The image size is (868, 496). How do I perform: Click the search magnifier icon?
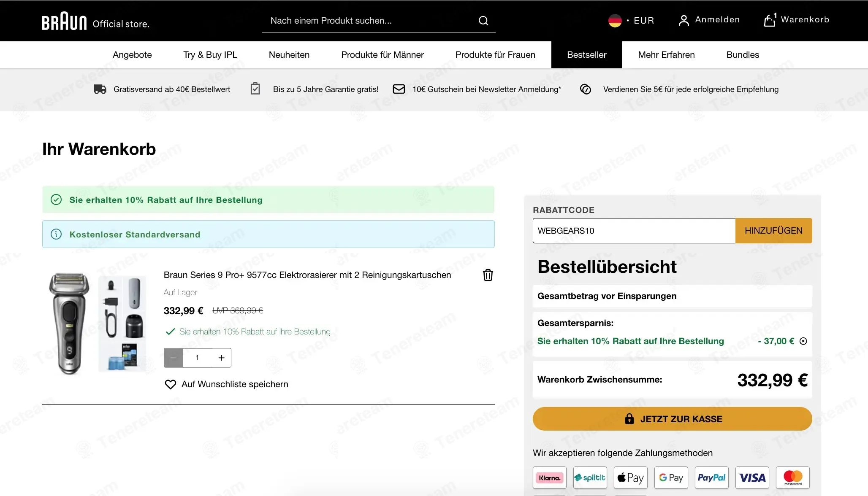(483, 21)
